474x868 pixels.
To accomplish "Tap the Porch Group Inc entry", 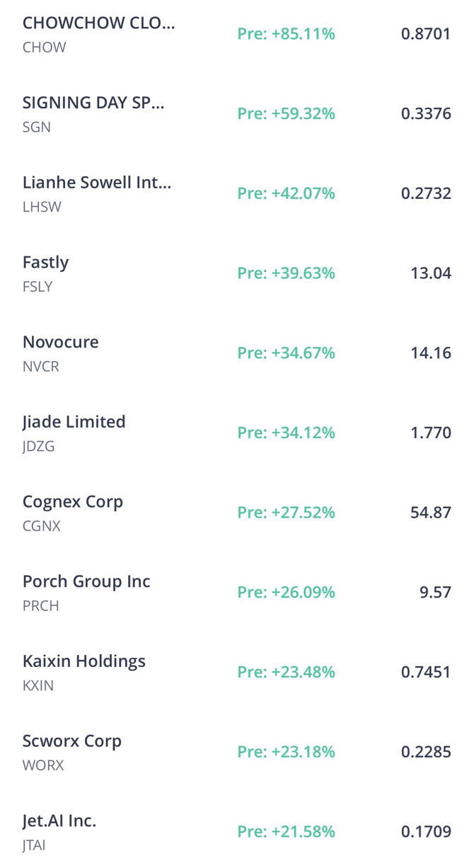I will [x=237, y=593].
